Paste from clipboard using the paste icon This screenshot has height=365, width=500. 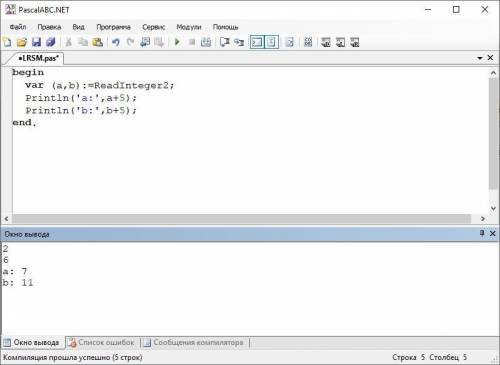click(x=98, y=42)
